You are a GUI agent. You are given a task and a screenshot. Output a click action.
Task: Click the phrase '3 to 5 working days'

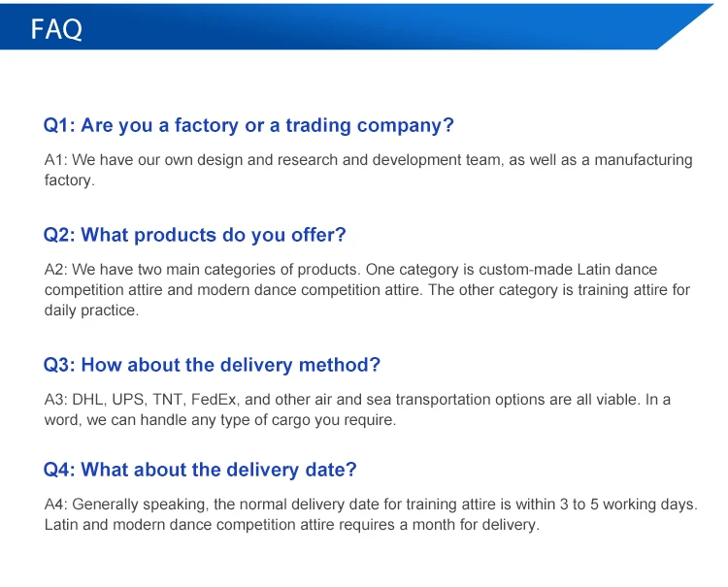pos(631,505)
